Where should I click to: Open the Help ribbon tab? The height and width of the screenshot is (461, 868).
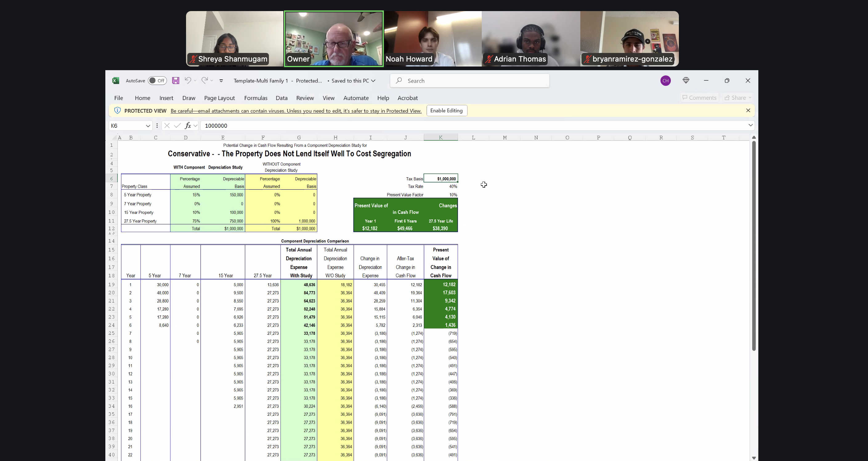[383, 98]
